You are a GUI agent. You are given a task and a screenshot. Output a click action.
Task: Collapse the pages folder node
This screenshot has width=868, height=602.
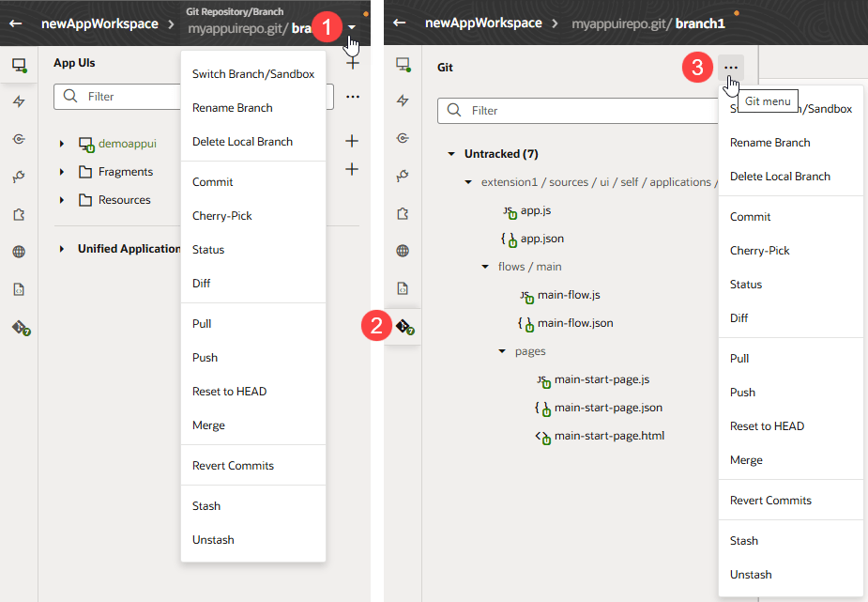coord(502,351)
